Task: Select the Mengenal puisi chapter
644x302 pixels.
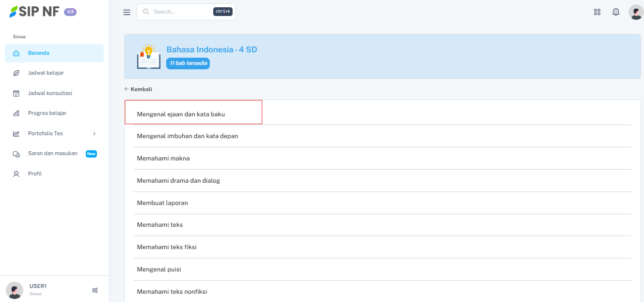Action: click(159, 270)
